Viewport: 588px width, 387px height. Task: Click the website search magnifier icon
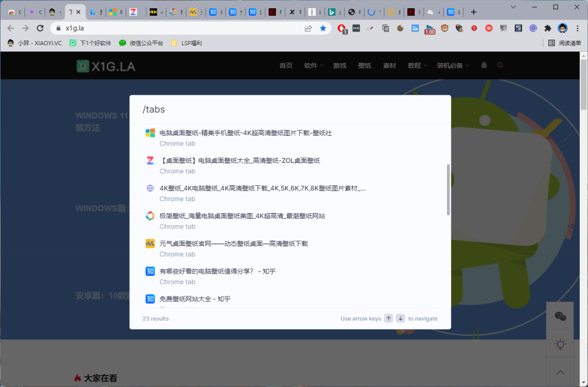coord(500,65)
